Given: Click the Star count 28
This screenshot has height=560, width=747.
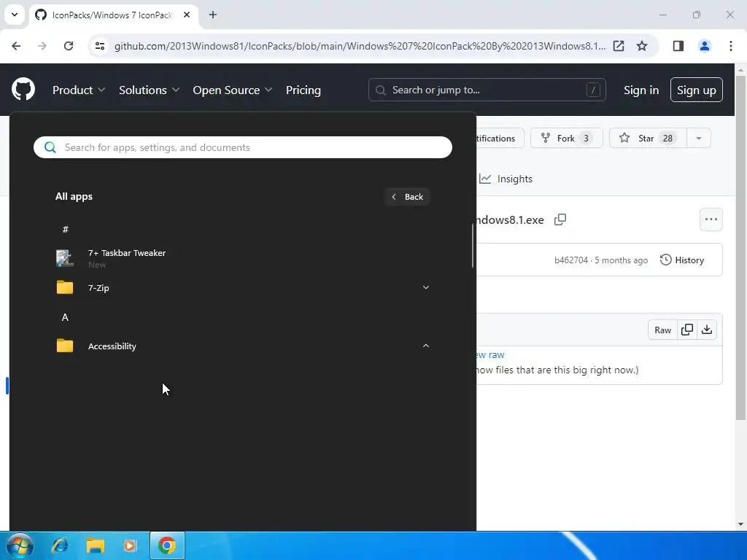Looking at the screenshot, I should (668, 138).
